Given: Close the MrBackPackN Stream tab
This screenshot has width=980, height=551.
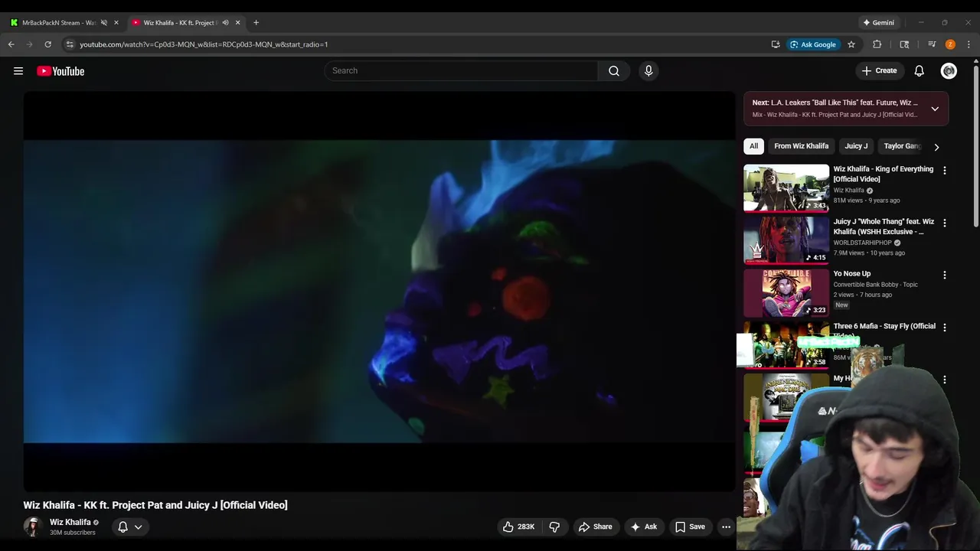Looking at the screenshot, I should click(116, 23).
